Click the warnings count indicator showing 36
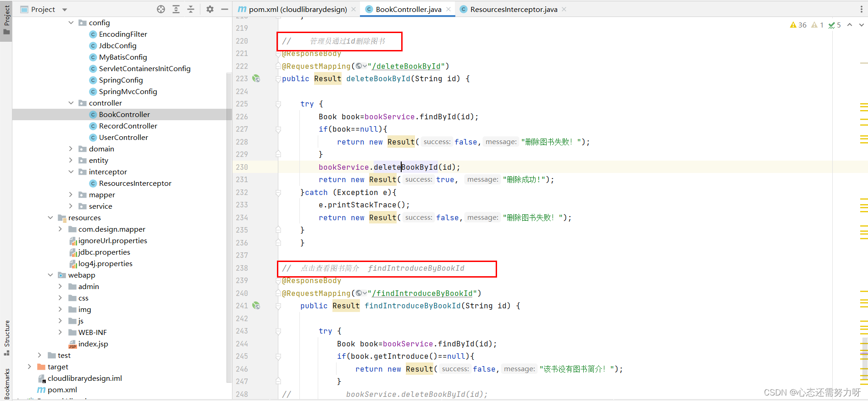Image resolution: width=868 pixels, height=401 pixels. (x=798, y=25)
